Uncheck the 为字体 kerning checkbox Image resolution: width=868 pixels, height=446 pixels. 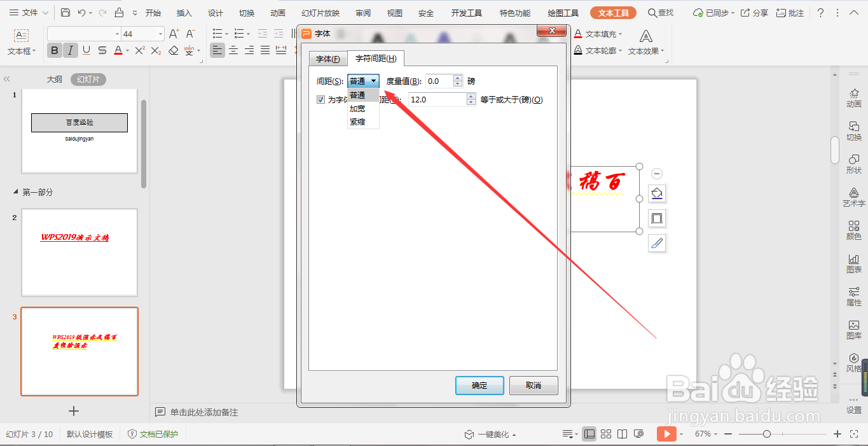tap(321, 99)
